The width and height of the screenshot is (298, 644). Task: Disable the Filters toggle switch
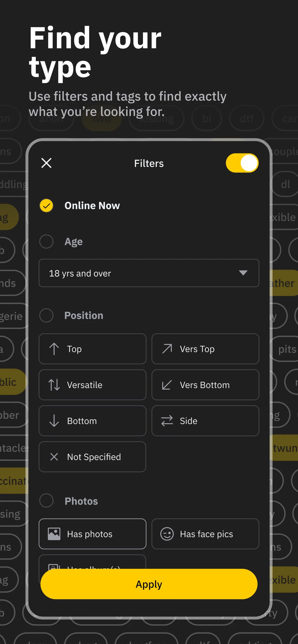pyautogui.click(x=242, y=163)
